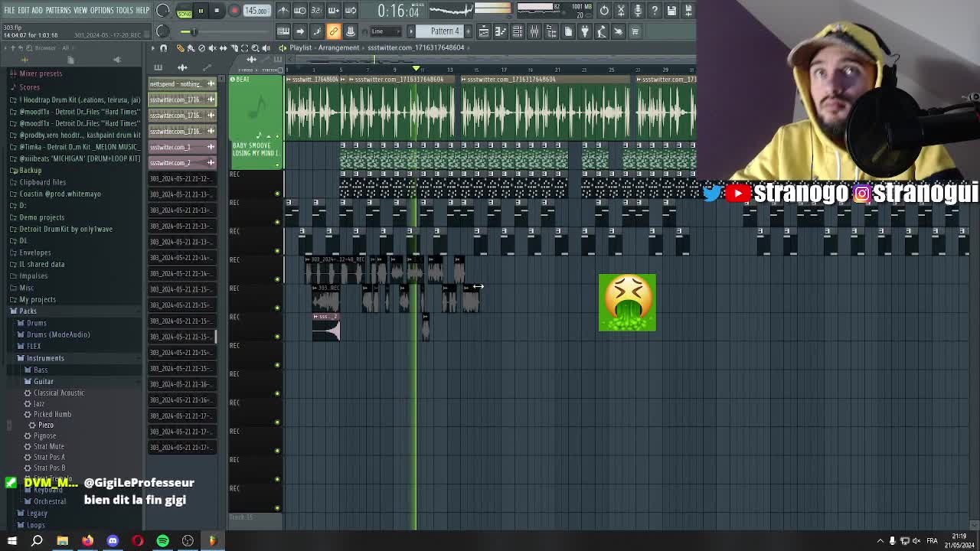Viewport: 980px width, 551px height.
Task: Click the BEAT track header
Action: click(x=256, y=107)
